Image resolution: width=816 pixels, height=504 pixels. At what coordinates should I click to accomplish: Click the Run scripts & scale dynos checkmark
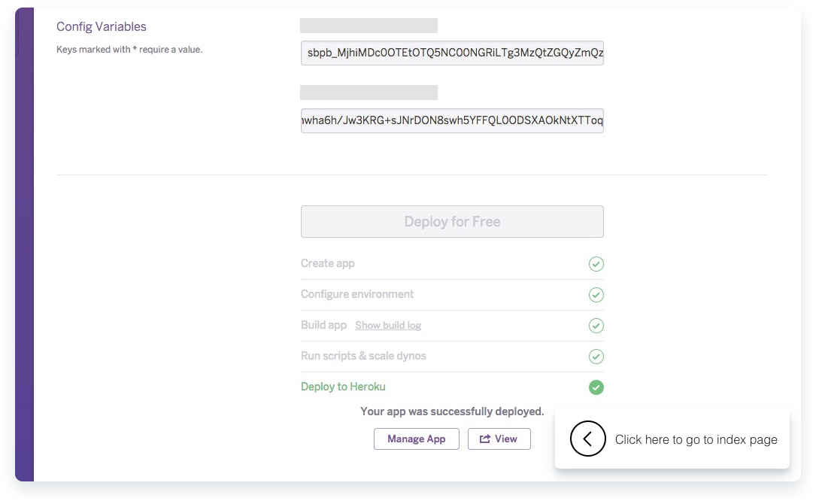tap(596, 356)
